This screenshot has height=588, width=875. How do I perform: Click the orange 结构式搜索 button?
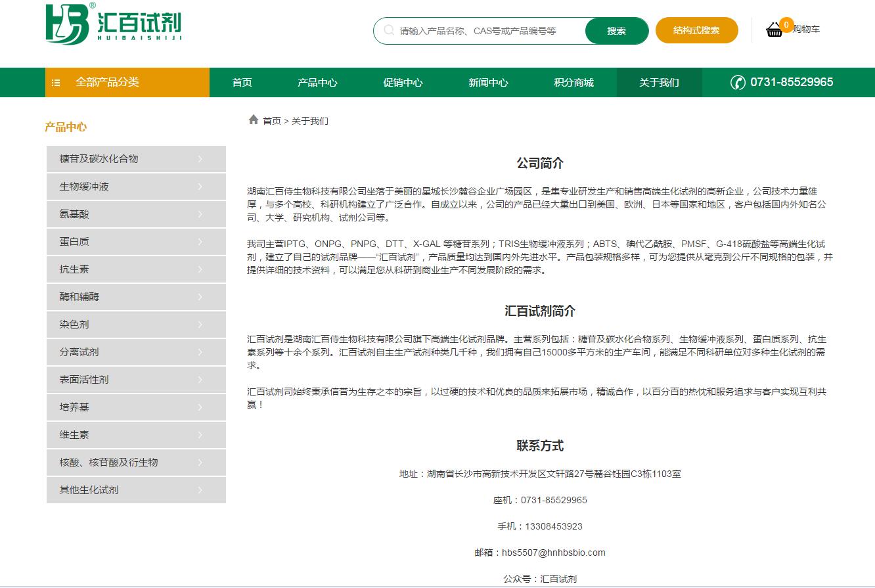[x=696, y=30]
